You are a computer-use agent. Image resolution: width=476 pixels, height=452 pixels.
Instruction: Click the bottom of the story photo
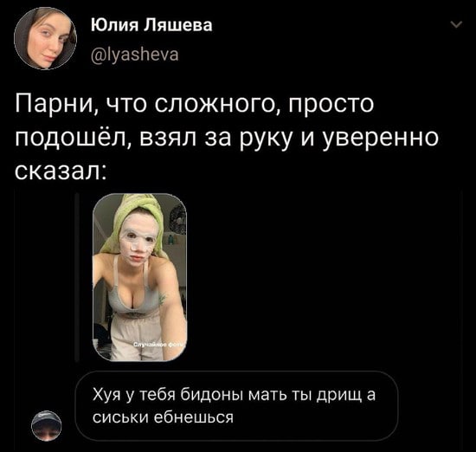click(x=139, y=356)
